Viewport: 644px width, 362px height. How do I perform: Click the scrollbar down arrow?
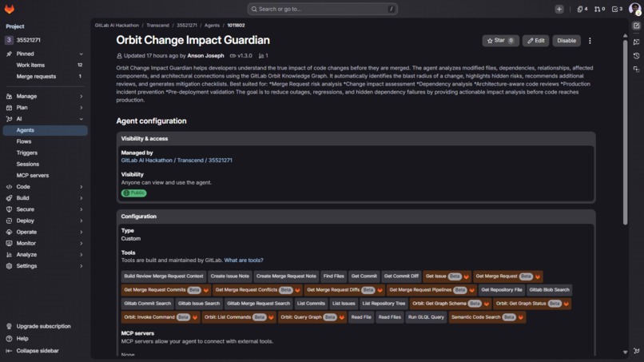point(625,352)
